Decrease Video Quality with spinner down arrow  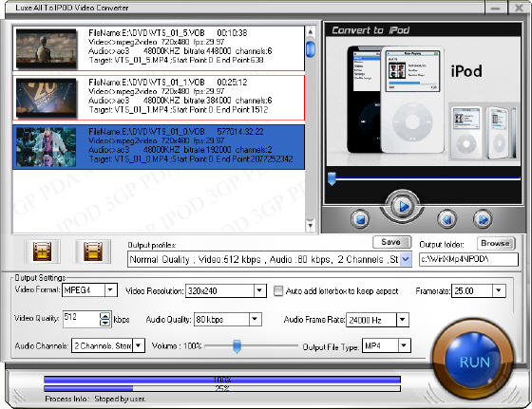pos(105,323)
